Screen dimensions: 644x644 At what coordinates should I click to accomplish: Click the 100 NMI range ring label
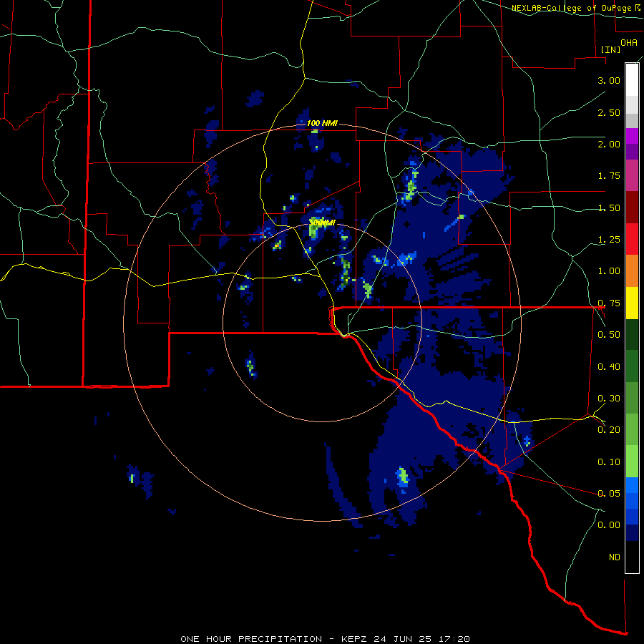322,123
